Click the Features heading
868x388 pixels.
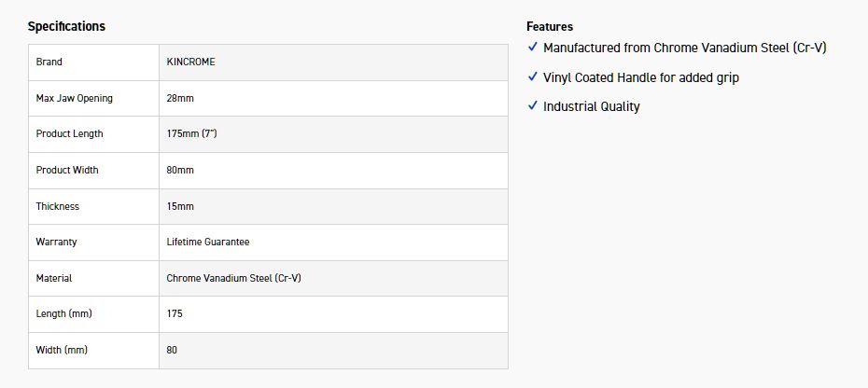click(x=550, y=26)
